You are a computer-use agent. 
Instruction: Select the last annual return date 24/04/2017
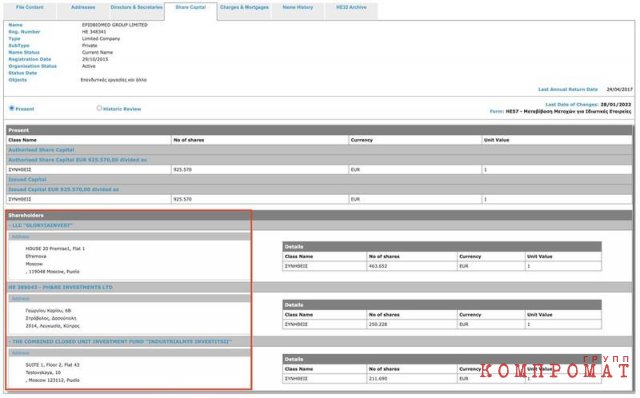[619, 89]
